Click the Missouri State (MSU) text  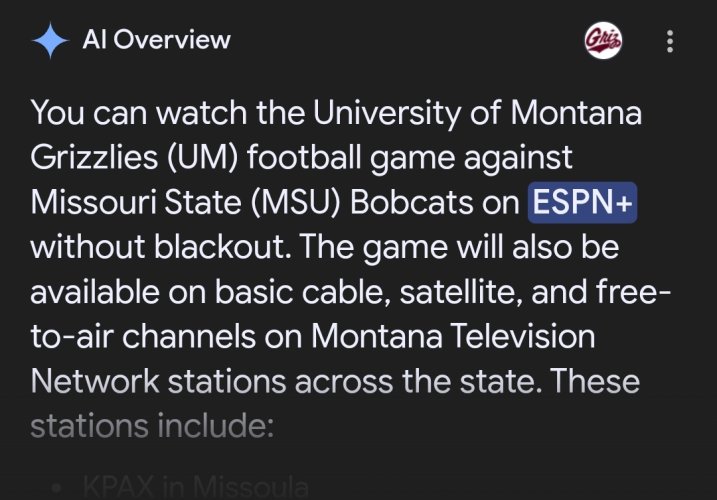pos(186,202)
